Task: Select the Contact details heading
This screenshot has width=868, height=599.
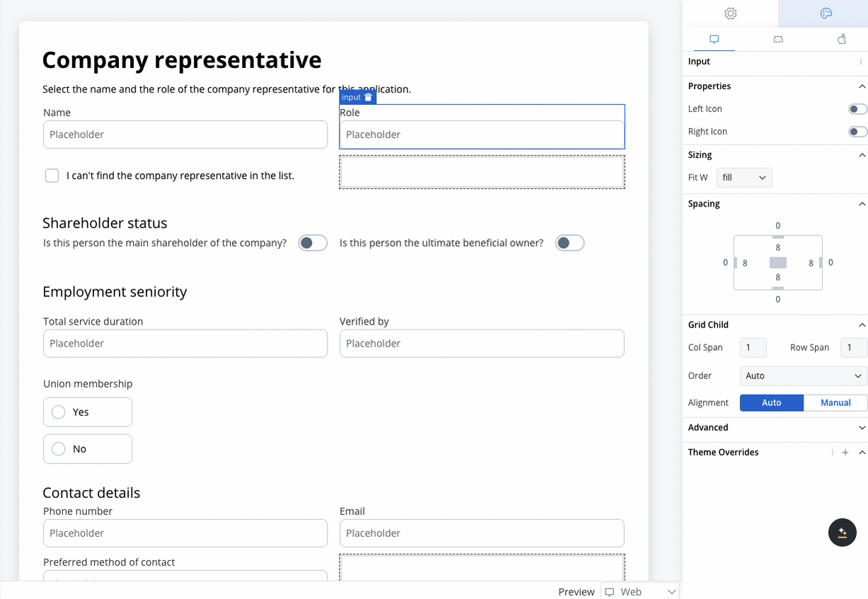Action: pyautogui.click(x=91, y=493)
